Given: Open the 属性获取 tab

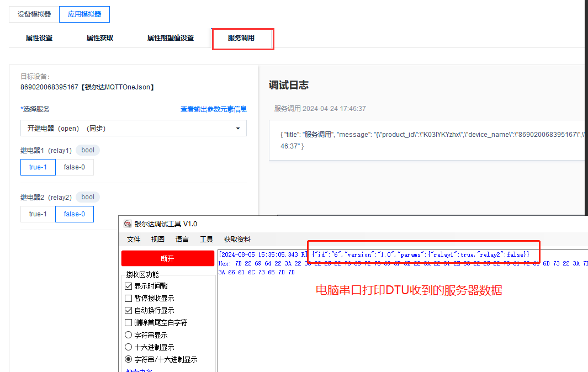Looking at the screenshot, I should (x=100, y=38).
